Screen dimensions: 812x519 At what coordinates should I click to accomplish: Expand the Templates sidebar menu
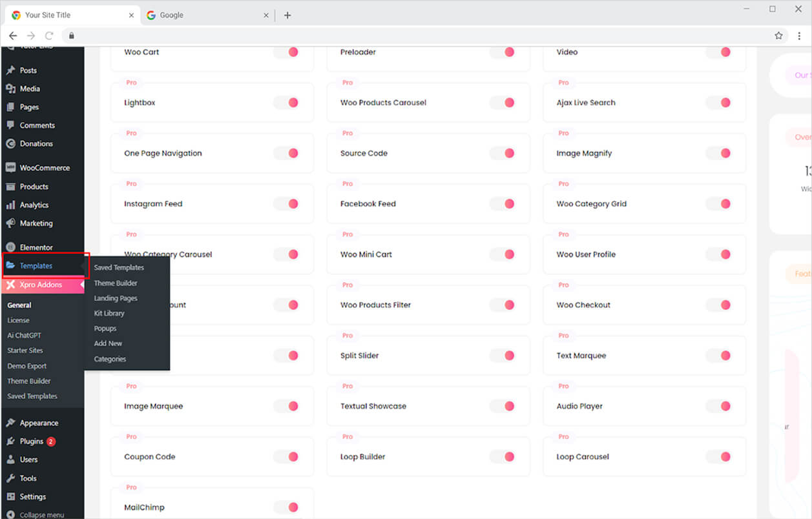tap(36, 266)
